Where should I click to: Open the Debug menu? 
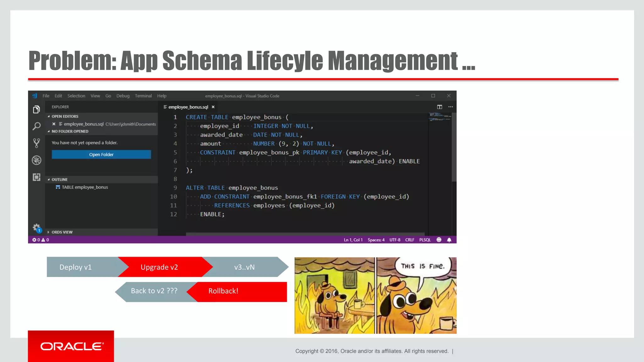pyautogui.click(x=123, y=96)
